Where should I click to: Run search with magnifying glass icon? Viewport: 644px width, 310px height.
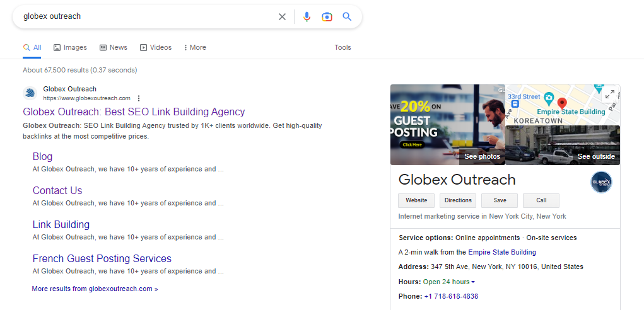point(348,17)
